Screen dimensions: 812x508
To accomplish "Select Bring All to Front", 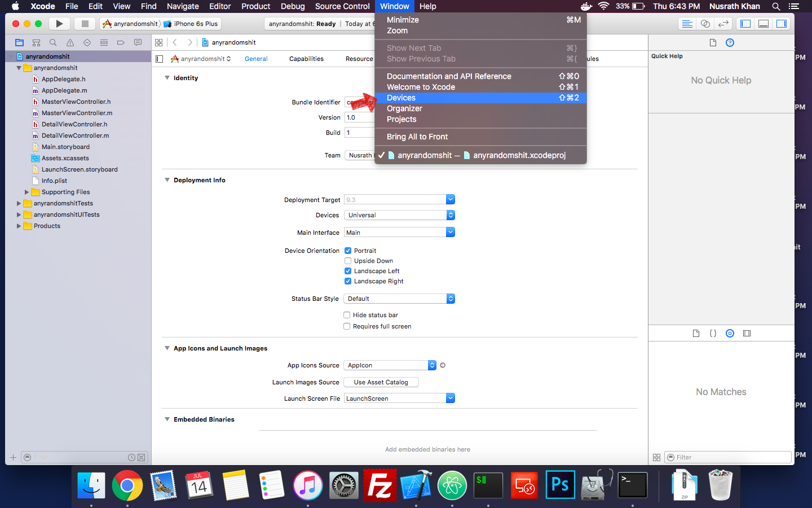I will tap(481, 137).
